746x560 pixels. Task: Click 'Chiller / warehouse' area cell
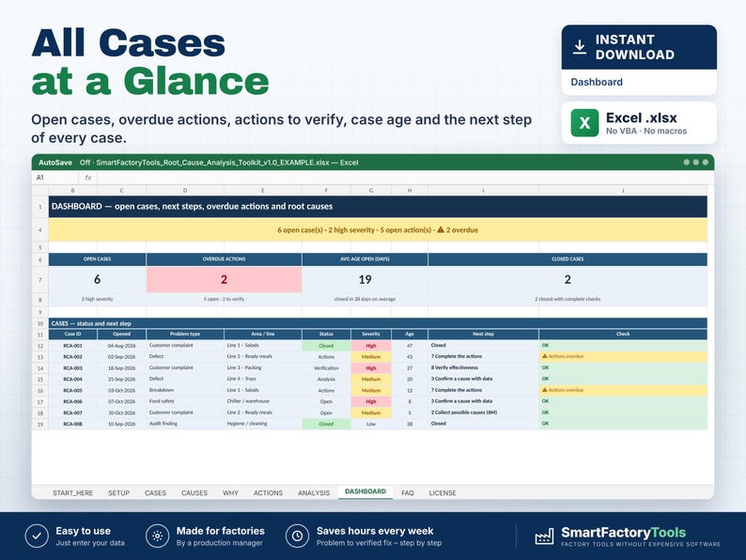click(263, 401)
